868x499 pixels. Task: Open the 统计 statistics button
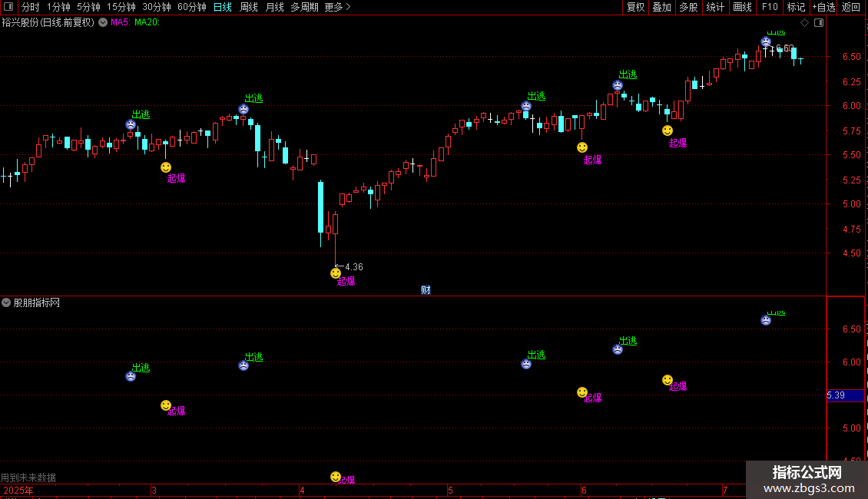715,7
